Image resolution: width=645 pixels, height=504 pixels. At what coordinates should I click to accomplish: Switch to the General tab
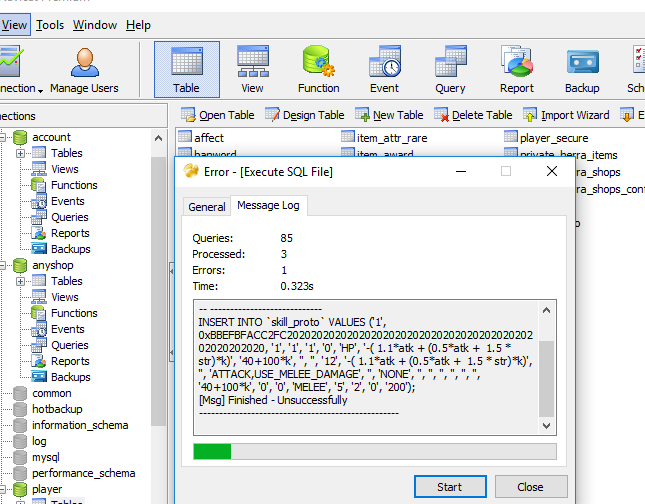tap(206, 207)
